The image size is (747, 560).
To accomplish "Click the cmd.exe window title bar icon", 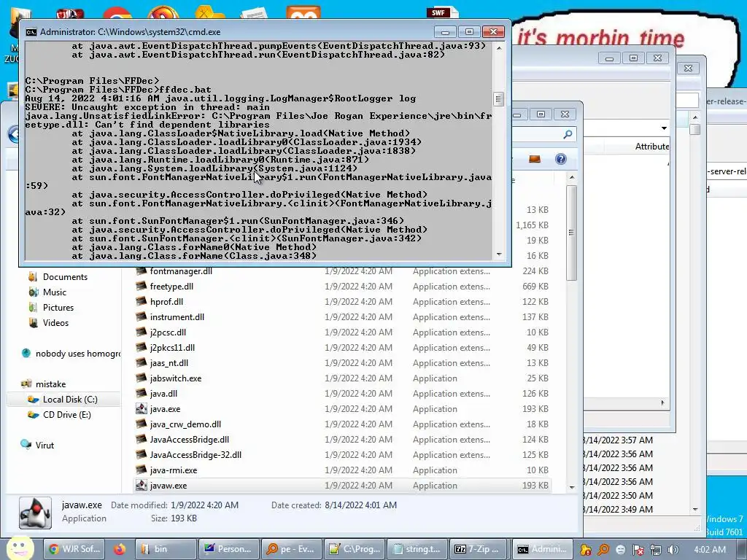I will 31,32.
